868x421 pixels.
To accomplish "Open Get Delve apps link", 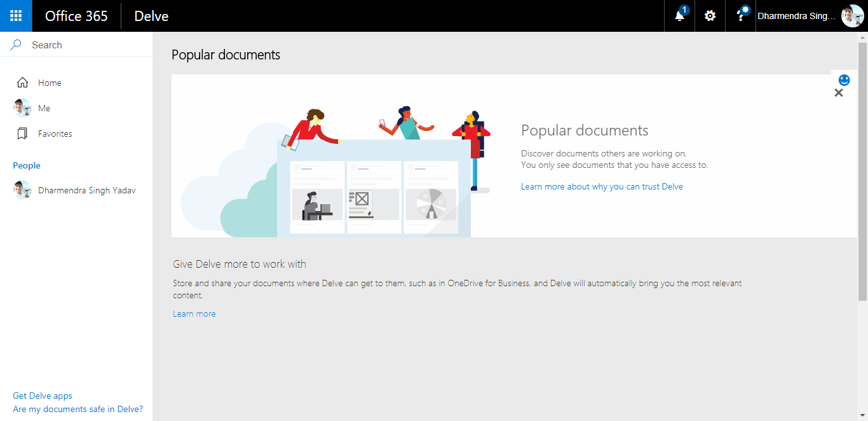I will coord(43,396).
